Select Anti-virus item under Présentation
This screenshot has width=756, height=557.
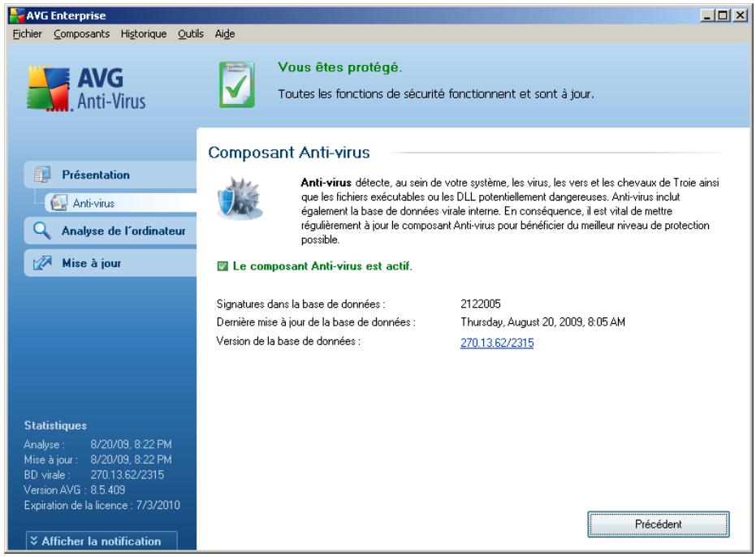click(120, 203)
